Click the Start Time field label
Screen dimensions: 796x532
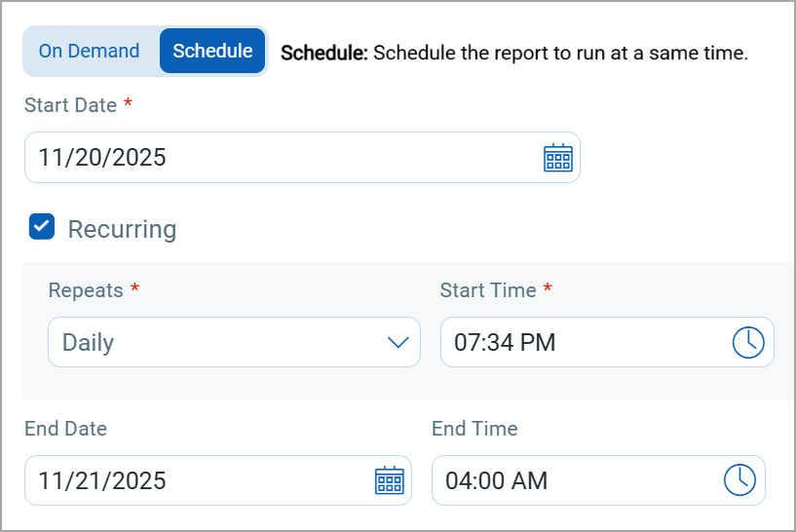point(488,290)
